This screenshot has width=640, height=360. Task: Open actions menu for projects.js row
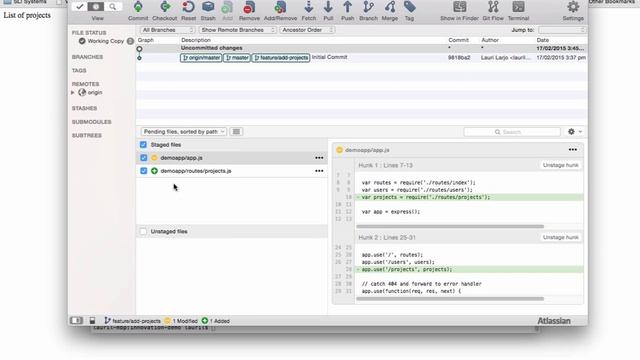pyautogui.click(x=319, y=171)
